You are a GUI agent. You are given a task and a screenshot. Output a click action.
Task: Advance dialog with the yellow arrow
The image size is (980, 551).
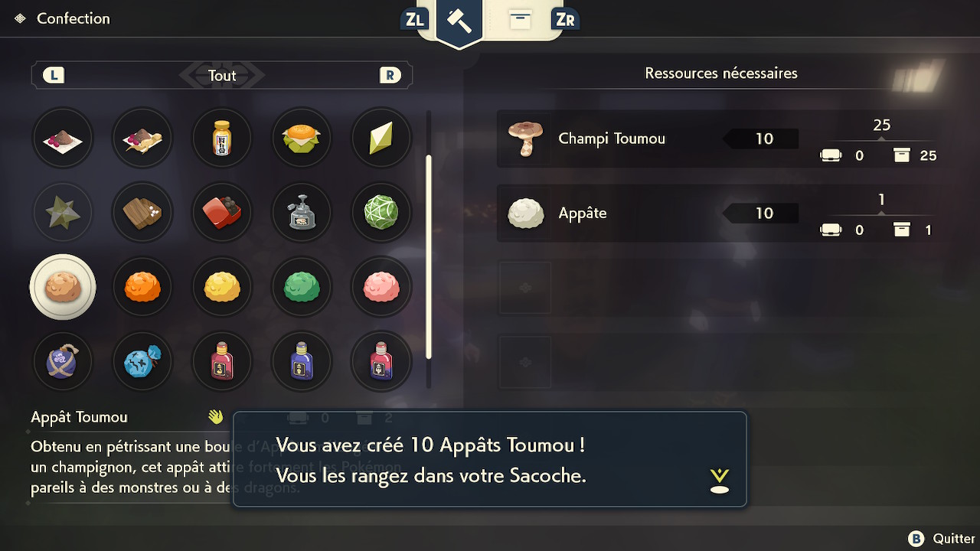[720, 480]
